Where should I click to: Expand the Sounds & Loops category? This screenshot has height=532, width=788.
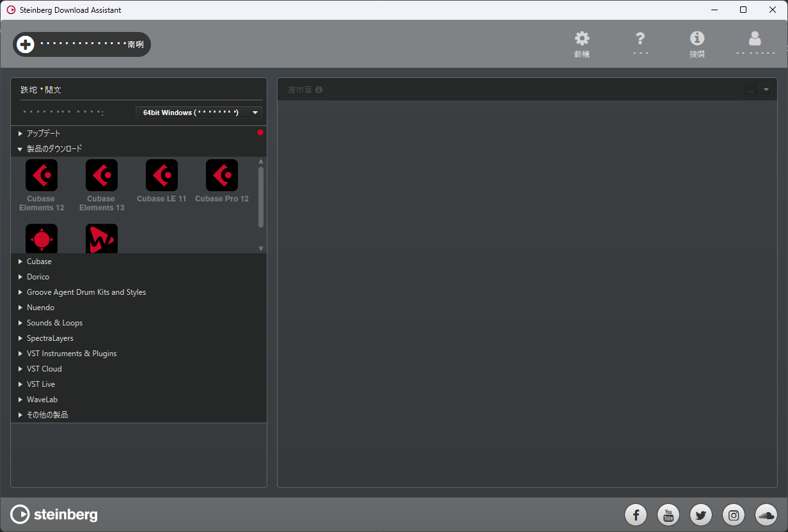pos(139,323)
